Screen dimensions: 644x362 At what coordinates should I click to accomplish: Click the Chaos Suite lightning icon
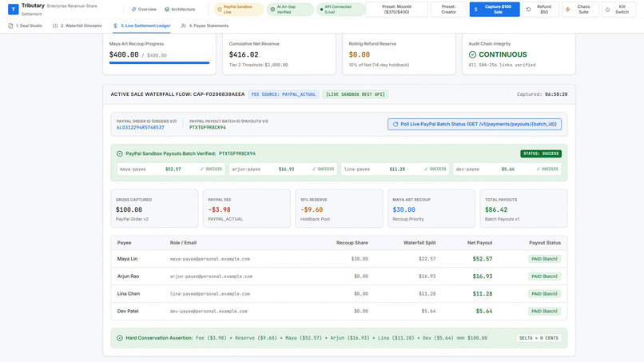(568, 10)
